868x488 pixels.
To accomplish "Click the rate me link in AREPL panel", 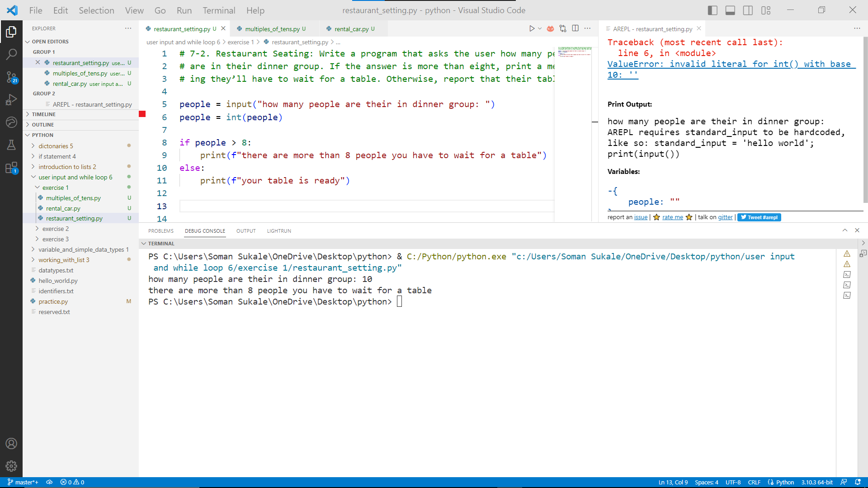I will tap(673, 217).
